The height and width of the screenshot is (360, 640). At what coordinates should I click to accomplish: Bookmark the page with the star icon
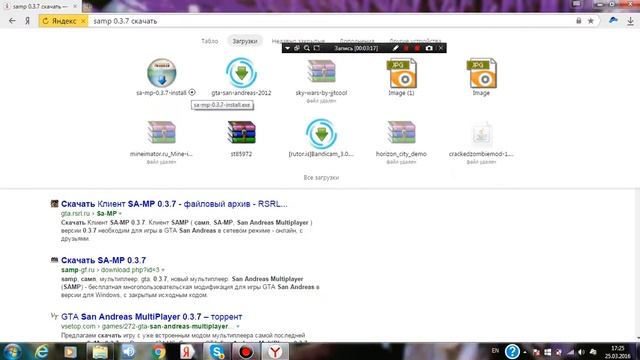pyautogui.click(x=591, y=21)
